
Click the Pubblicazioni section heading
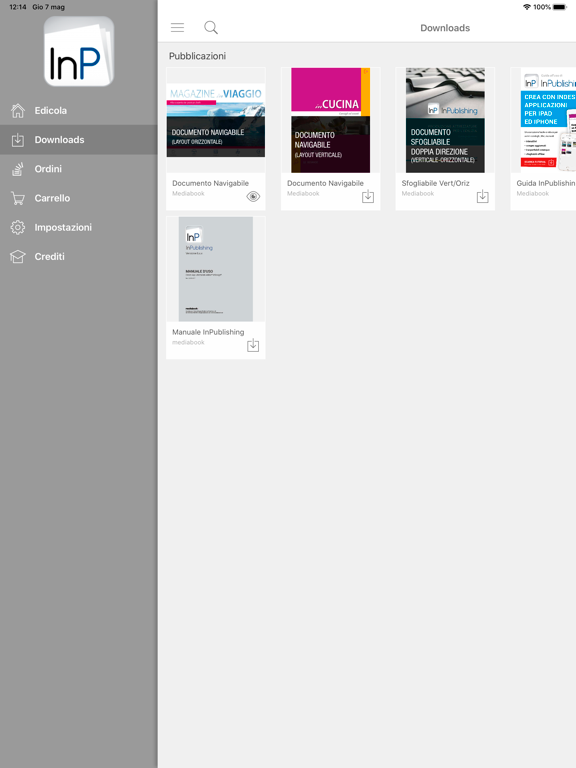click(197, 56)
